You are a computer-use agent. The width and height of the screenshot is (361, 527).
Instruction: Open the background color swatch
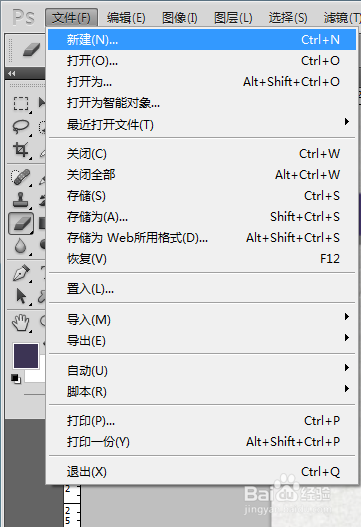35,375
